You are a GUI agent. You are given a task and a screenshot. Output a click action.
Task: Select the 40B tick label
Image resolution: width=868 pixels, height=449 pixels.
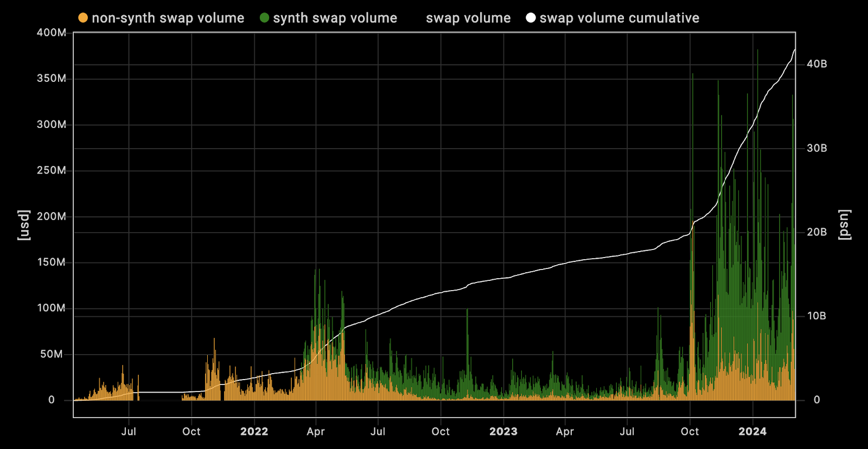817,64
